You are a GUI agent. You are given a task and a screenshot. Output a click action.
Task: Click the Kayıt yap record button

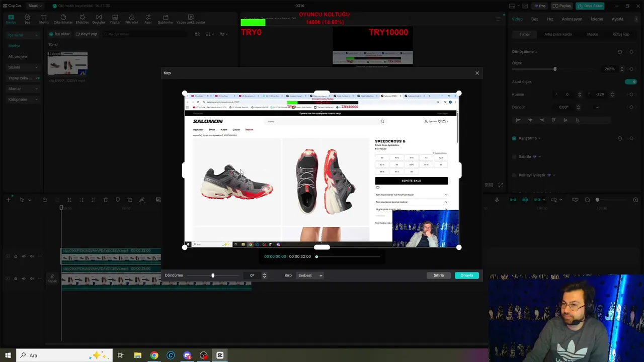pos(86,34)
